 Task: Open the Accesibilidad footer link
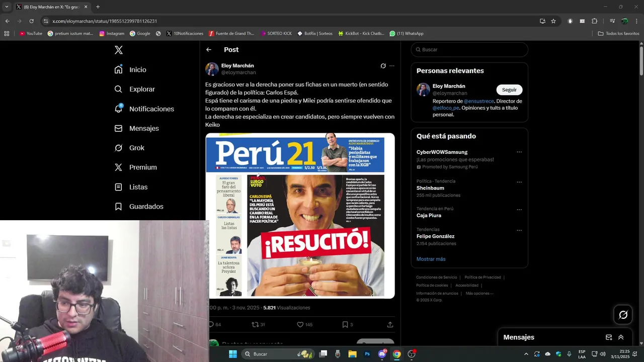tap(467, 285)
